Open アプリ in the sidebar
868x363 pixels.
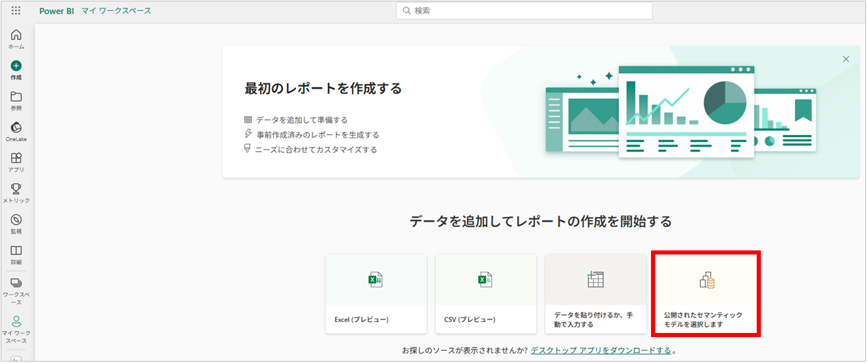pyautogui.click(x=16, y=162)
